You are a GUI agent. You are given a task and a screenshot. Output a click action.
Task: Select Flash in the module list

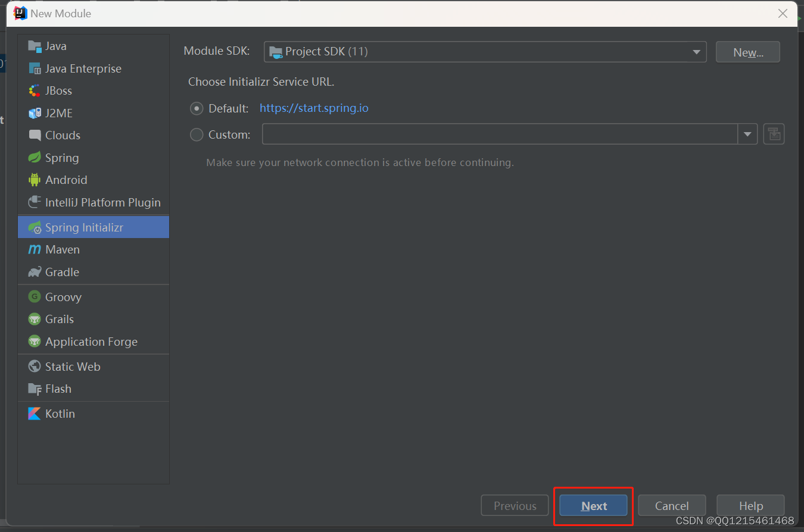pos(94,389)
